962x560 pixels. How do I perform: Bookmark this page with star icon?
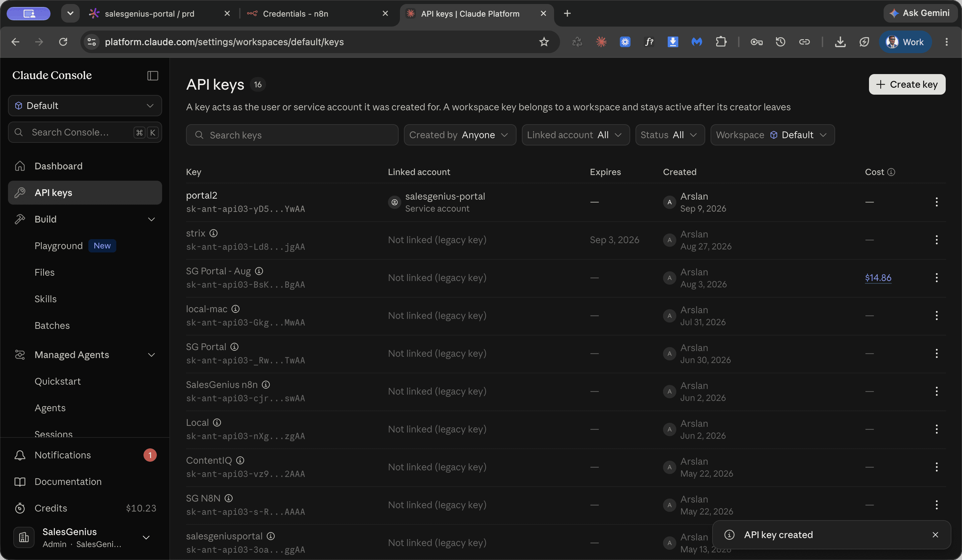(x=544, y=42)
